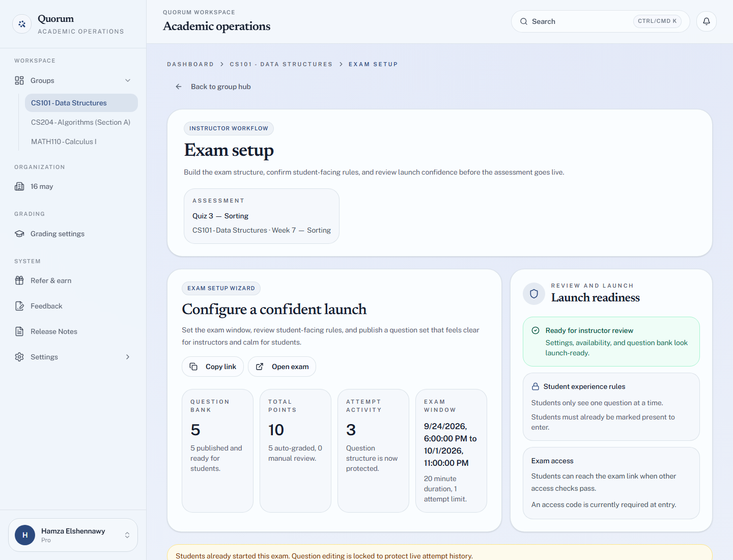Click the copy icon beside Copy link

[193, 367]
